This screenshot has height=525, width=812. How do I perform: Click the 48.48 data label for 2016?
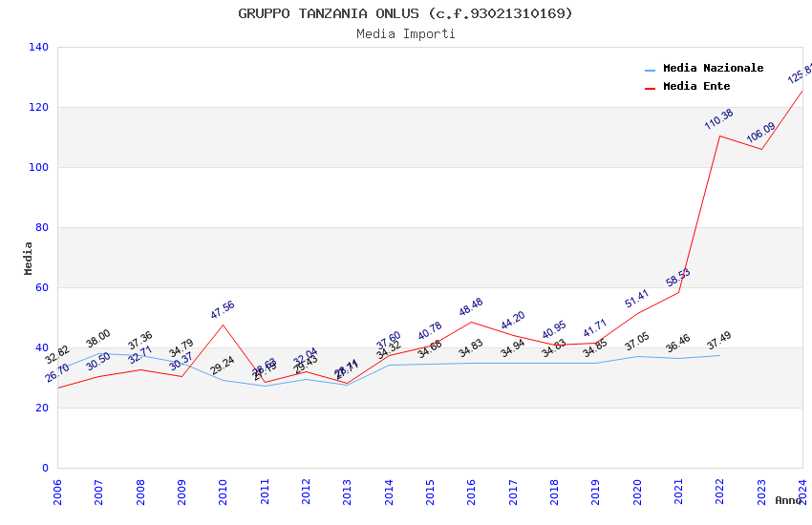coord(471,306)
